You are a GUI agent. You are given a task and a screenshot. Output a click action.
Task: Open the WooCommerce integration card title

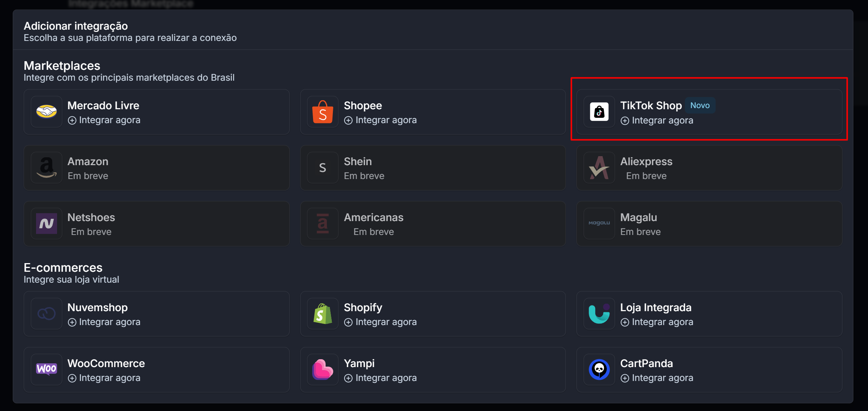click(x=106, y=363)
